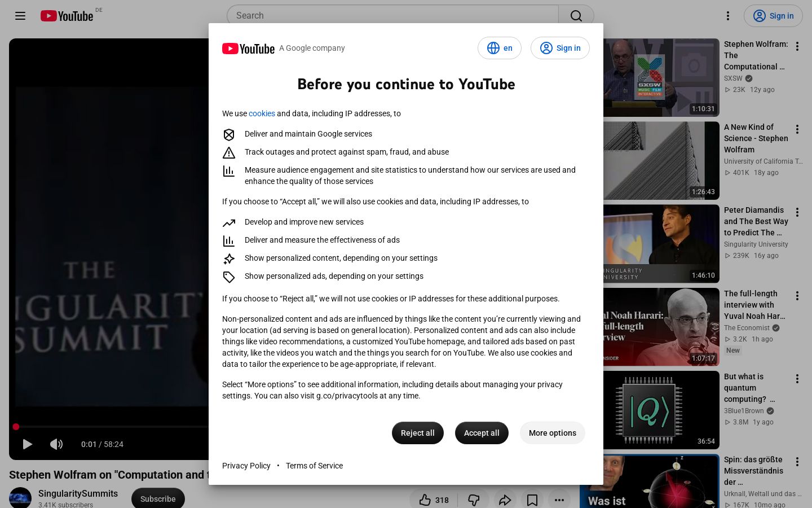The height and width of the screenshot is (508, 812).
Task: Accept all cookies
Action: 482,433
